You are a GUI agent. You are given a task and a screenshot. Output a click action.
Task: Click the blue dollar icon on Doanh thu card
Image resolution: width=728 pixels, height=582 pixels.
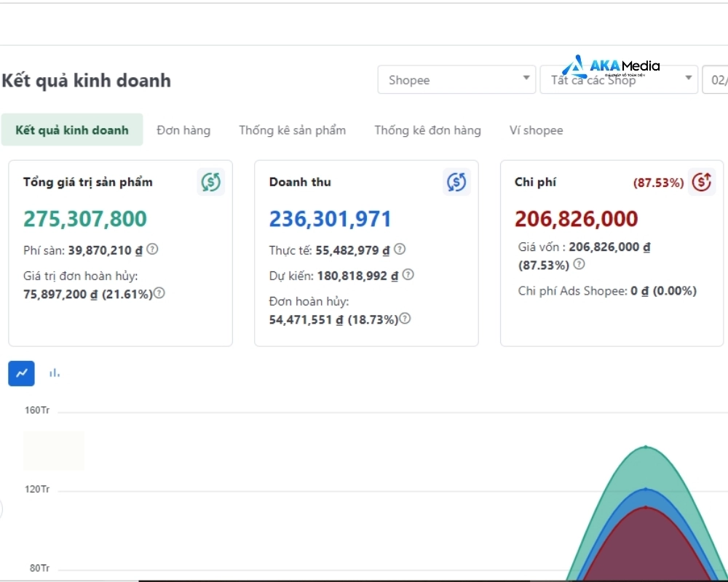point(456,182)
